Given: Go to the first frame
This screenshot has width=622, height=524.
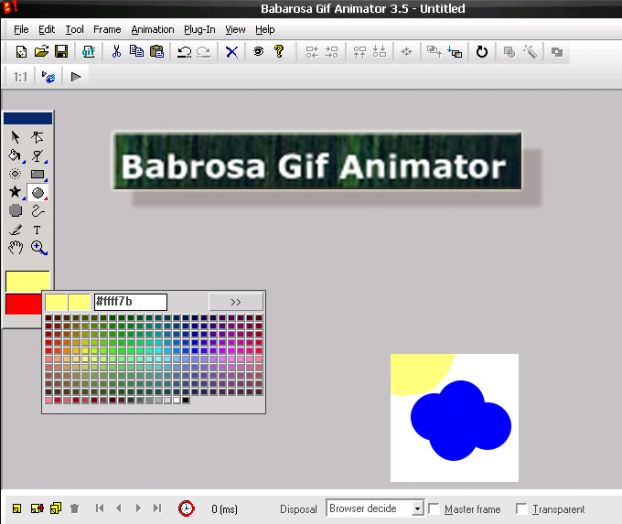Looking at the screenshot, I should tap(100, 508).
